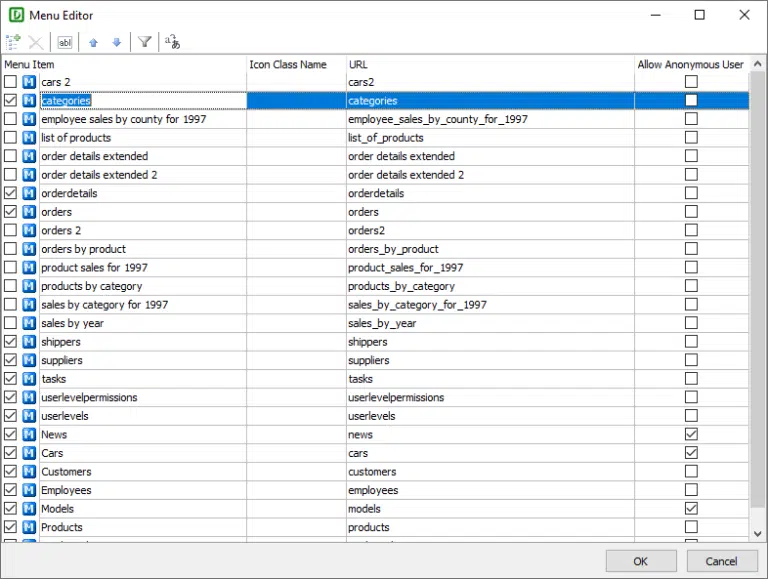
Task: Click the M icon beside sales by year
Action: point(29,323)
